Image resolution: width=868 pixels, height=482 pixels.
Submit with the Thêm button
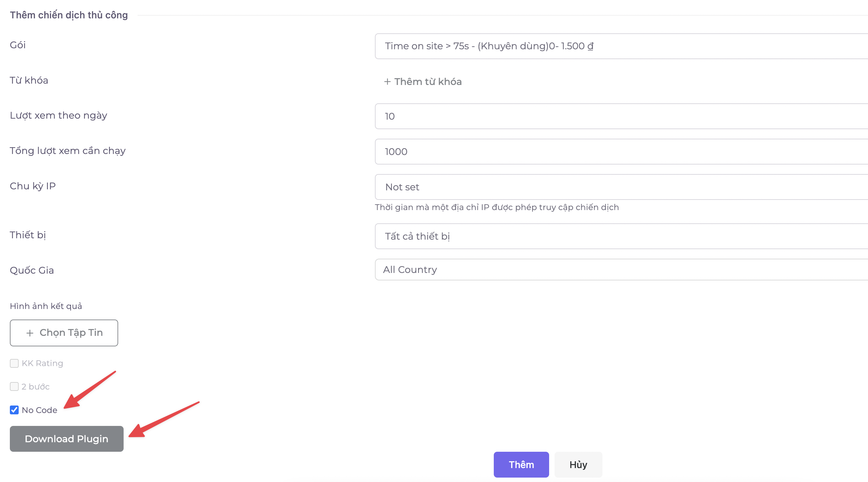point(521,465)
